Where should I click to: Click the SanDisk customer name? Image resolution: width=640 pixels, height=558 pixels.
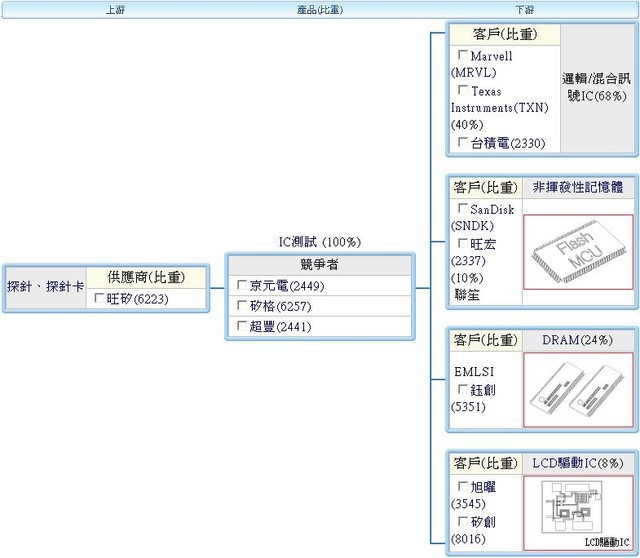[x=492, y=210]
